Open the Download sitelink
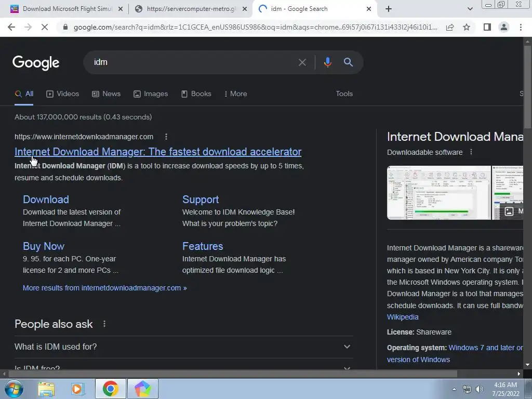 click(46, 199)
